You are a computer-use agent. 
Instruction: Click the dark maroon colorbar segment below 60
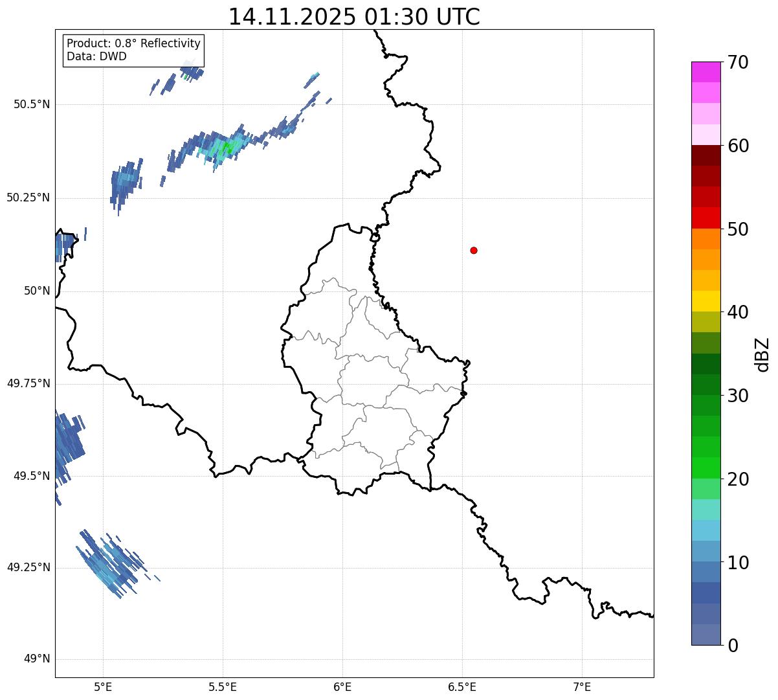tap(706, 155)
